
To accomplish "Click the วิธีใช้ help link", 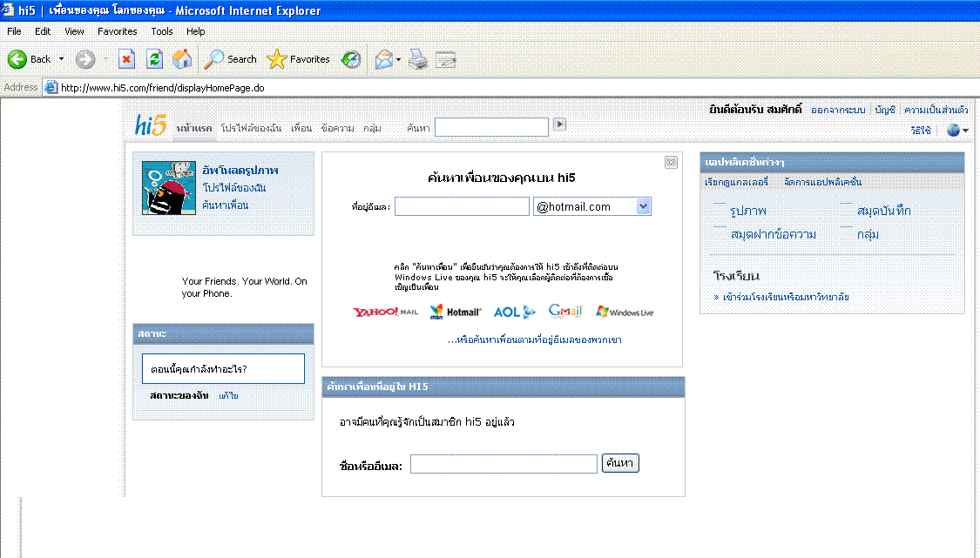I will [x=922, y=130].
